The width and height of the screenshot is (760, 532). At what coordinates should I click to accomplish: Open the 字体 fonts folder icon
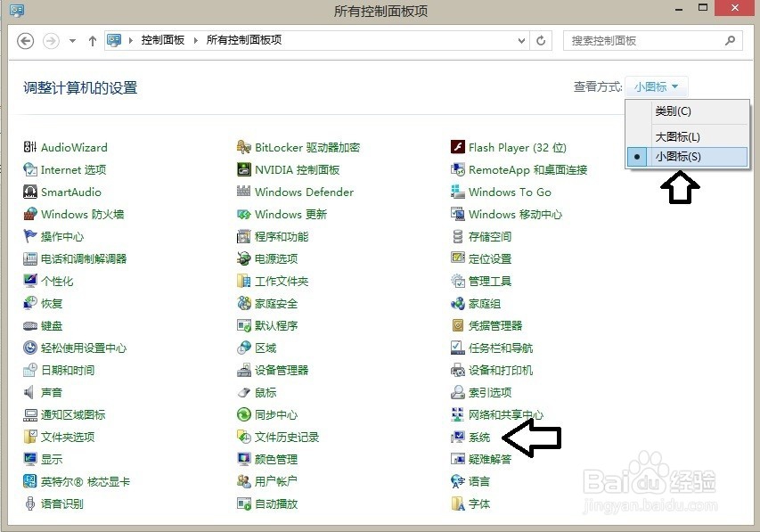click(458, 503)
